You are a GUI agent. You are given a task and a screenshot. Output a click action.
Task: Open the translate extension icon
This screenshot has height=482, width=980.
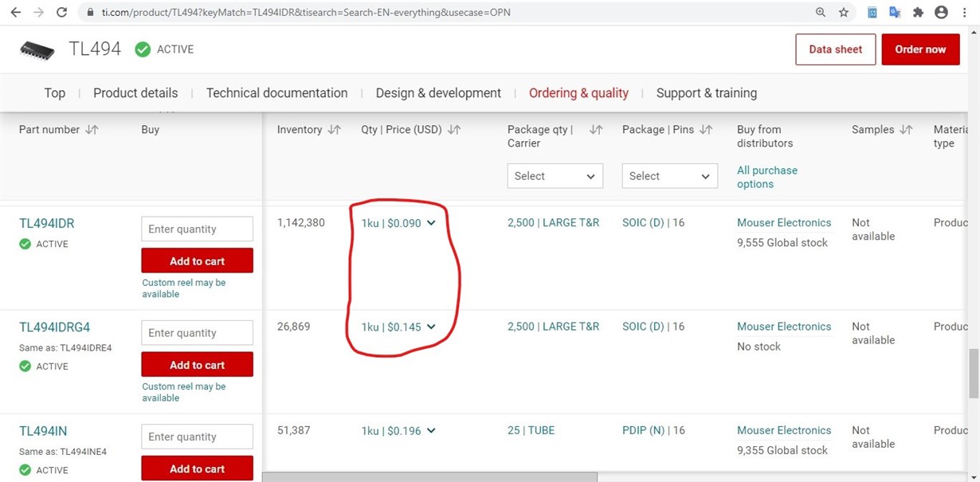895,13
